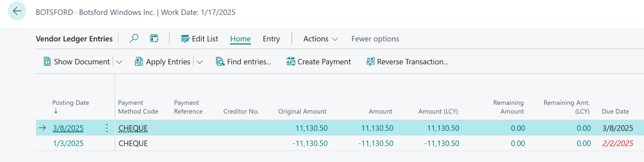
Task: Expand the Actions menu
Action: click(x=320, y=39)
